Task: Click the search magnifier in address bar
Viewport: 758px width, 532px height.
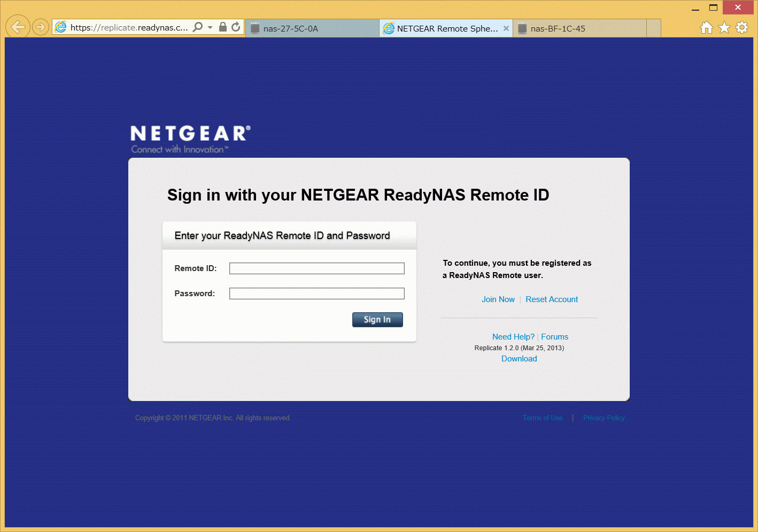Action: click(x=198, y=27)
